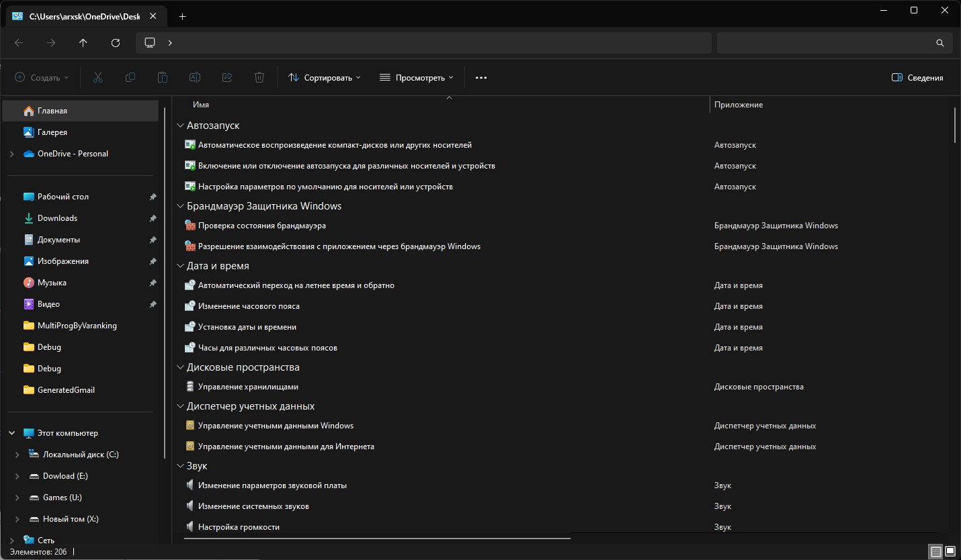Click the MultiProgByVaranking folder icon
This screenshot has height=560, width=961.
tap(28, 326)
